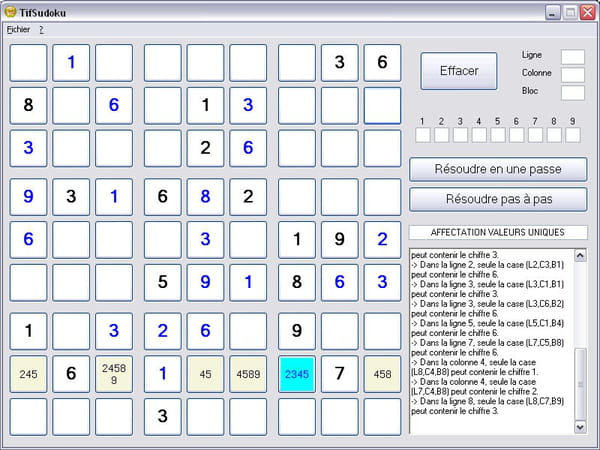The image size is (600, 450).
Task: Click the box under number 3
Action: [x=460, y=135]
